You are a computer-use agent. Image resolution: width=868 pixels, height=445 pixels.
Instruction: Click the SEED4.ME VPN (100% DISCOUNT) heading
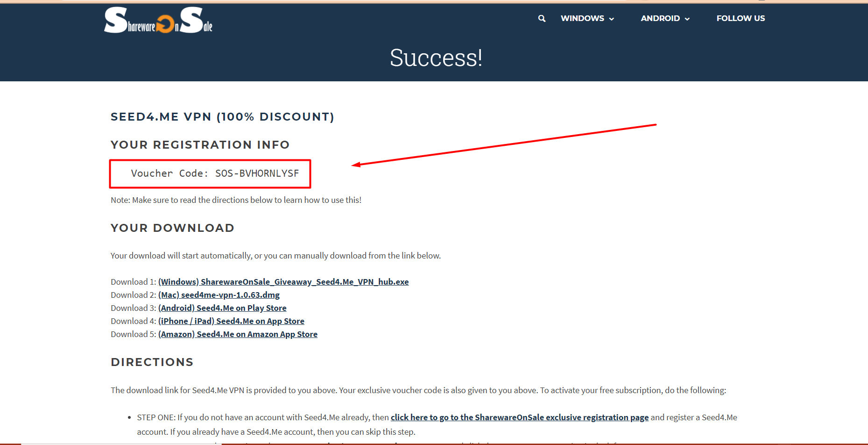[222, 117]
